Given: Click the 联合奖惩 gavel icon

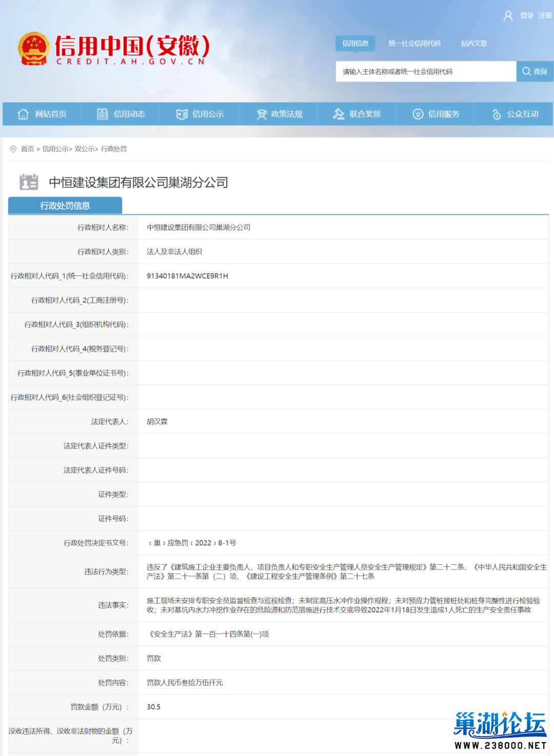Looking at the screenshot, I should coord(339,114).
